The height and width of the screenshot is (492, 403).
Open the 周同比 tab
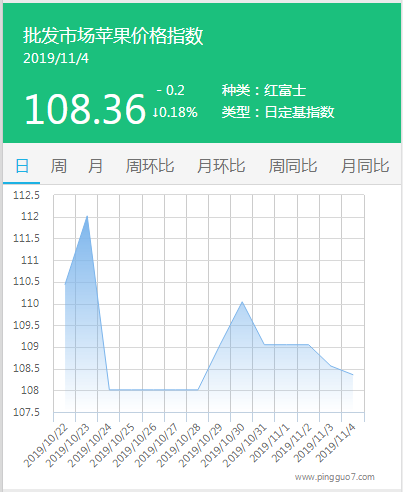click(293, 166)
